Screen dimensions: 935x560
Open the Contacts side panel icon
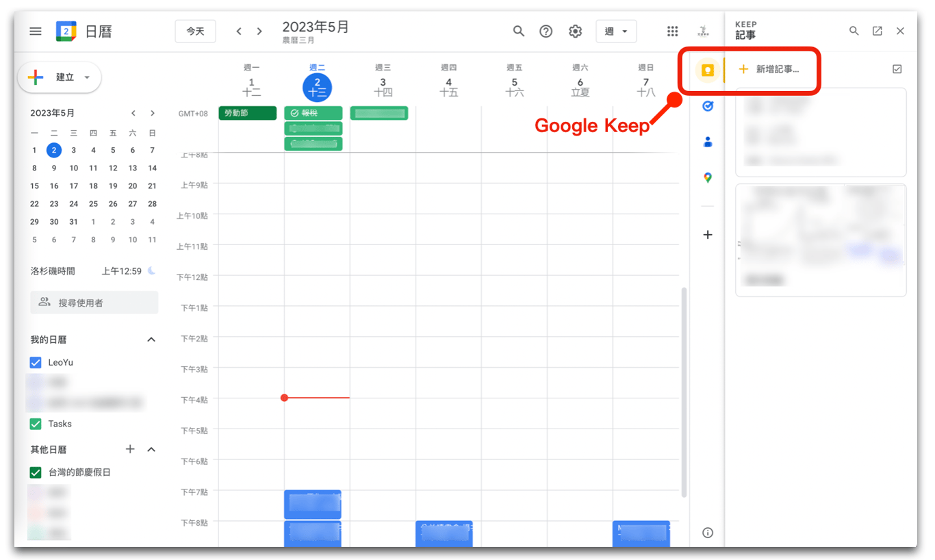tap(708, 142)
